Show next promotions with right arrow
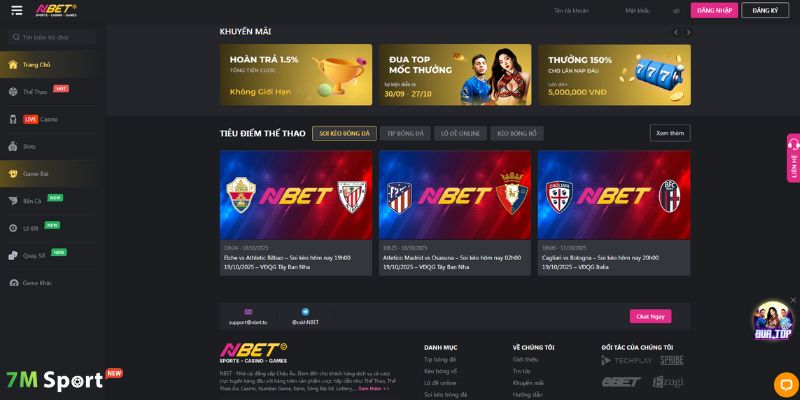This screenshot has width=800, height=400. point(688,32)
